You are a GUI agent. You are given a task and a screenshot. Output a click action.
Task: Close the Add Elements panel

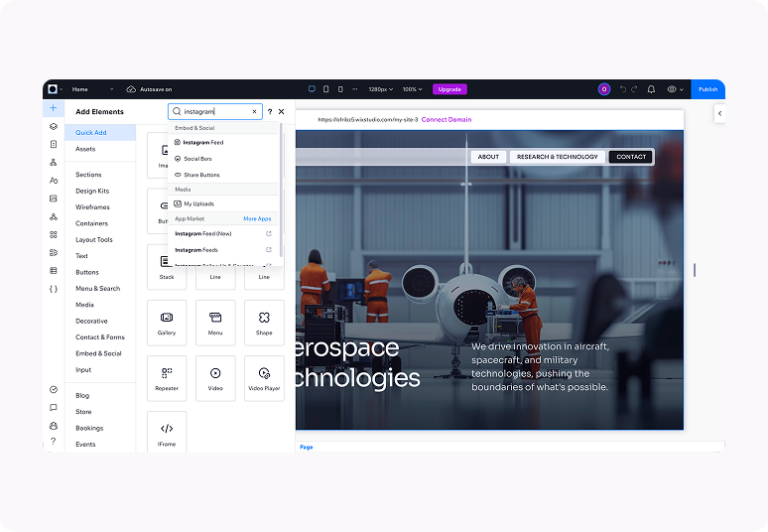coord(281,112)
